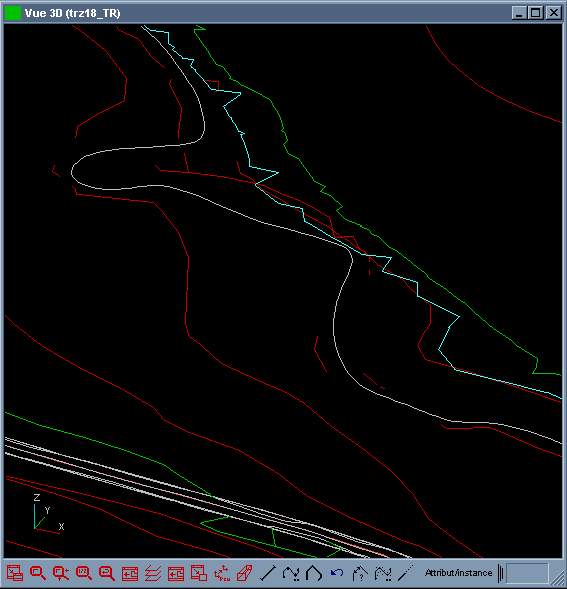Maximize the Vue 3D window

tap(535, 13)
